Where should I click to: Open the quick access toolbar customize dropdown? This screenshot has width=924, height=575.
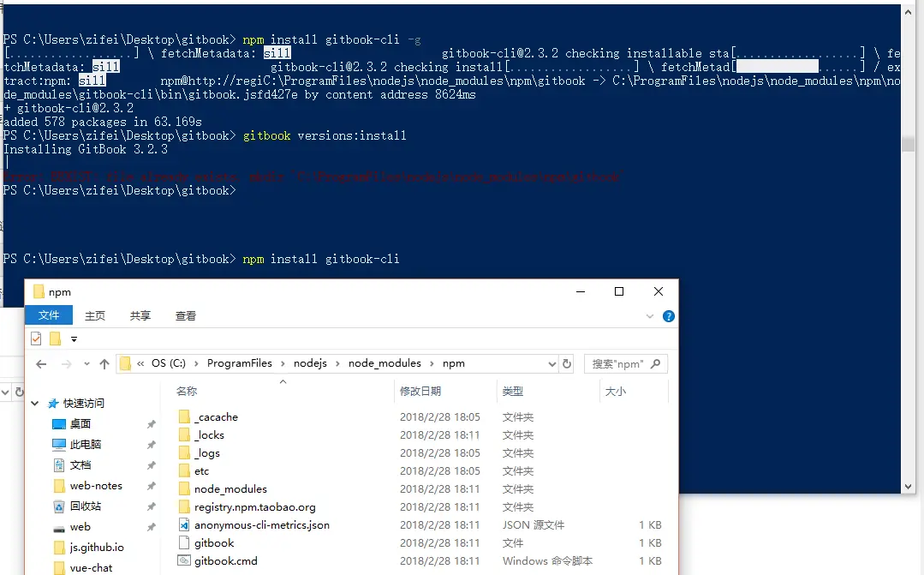74,339
